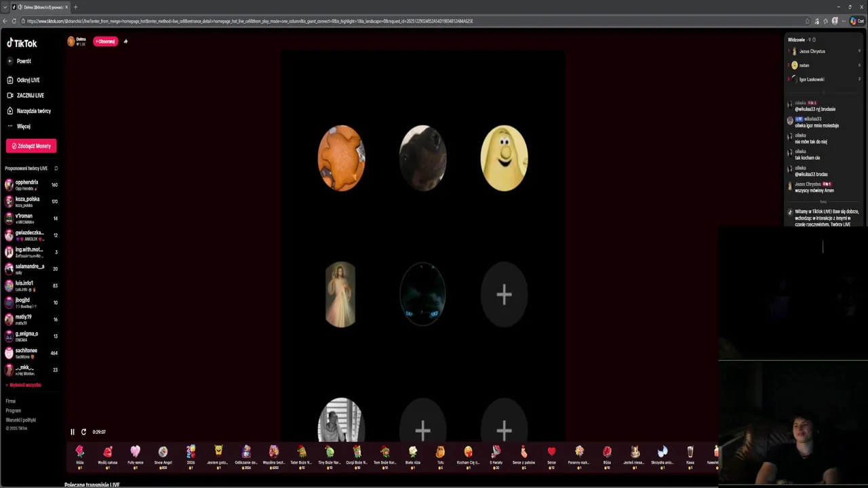Send the Serce gift
Viewport: 868px width, 488px height.
point(551,456)
